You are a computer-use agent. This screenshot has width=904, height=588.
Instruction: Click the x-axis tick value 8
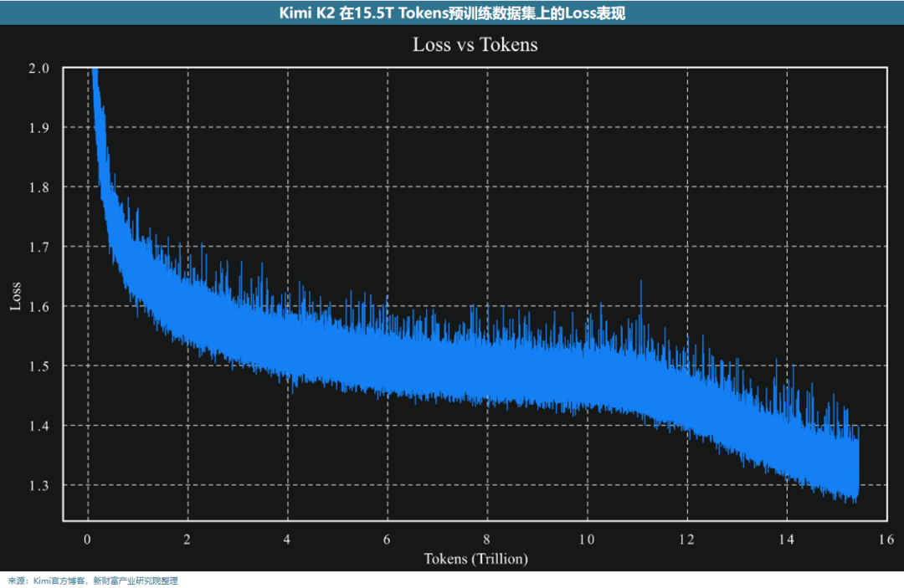tap(486, 539)
